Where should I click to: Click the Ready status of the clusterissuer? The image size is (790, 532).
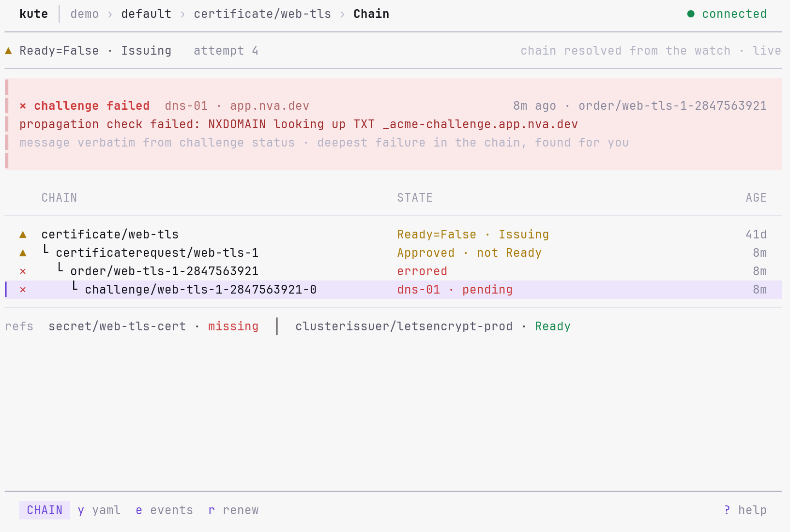[553, 326]
